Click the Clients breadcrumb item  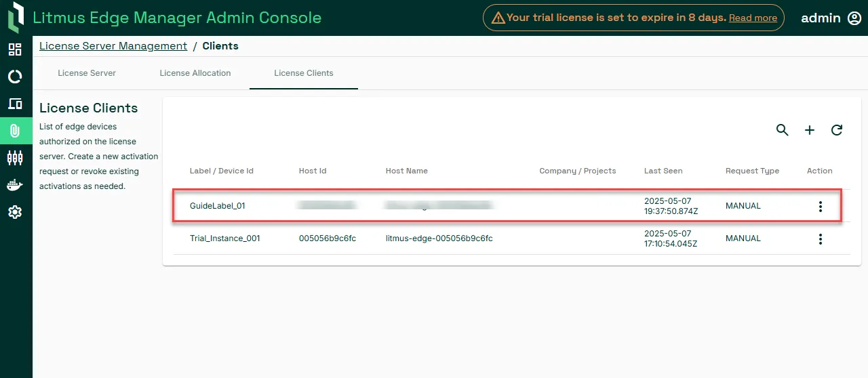pos(220,46)
